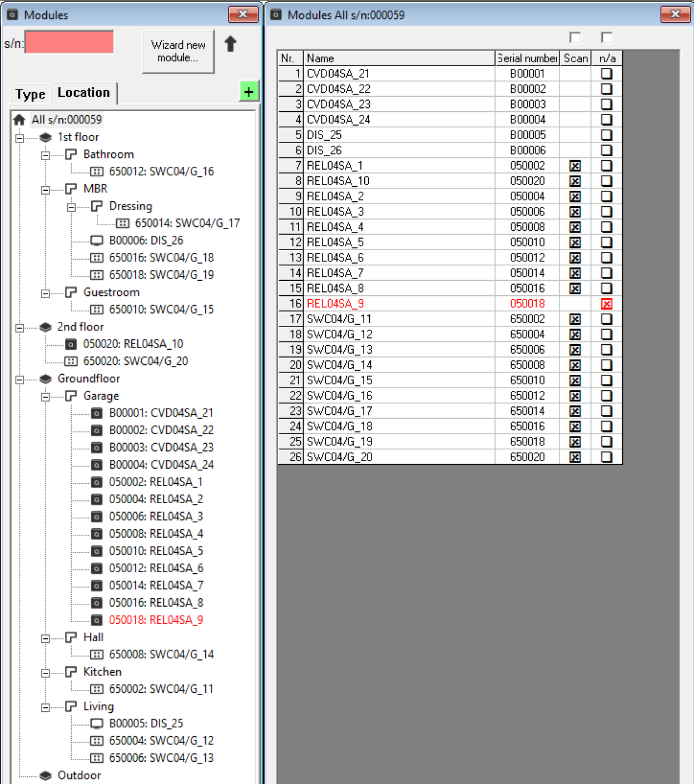Select CVD04SA_24 name cell in table
694x784 pixels.
pyautogui.click(x=399, y=120)
